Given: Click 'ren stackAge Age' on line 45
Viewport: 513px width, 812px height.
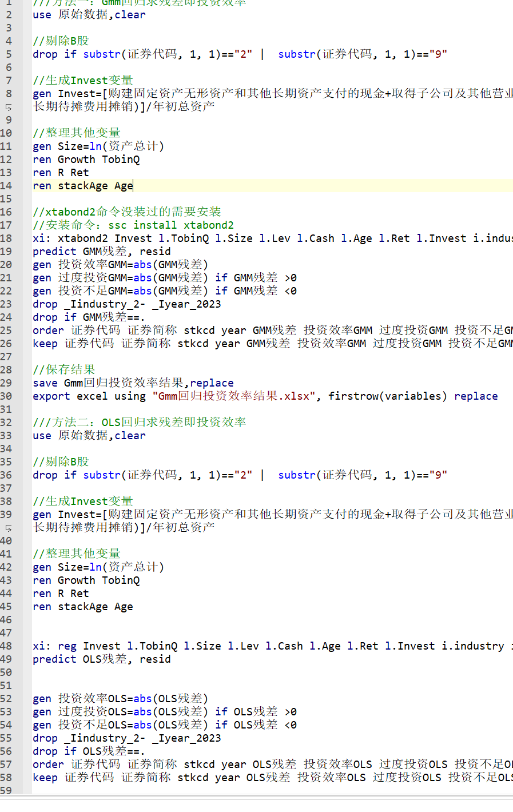Looking at the screenshot, I should 83,607.
